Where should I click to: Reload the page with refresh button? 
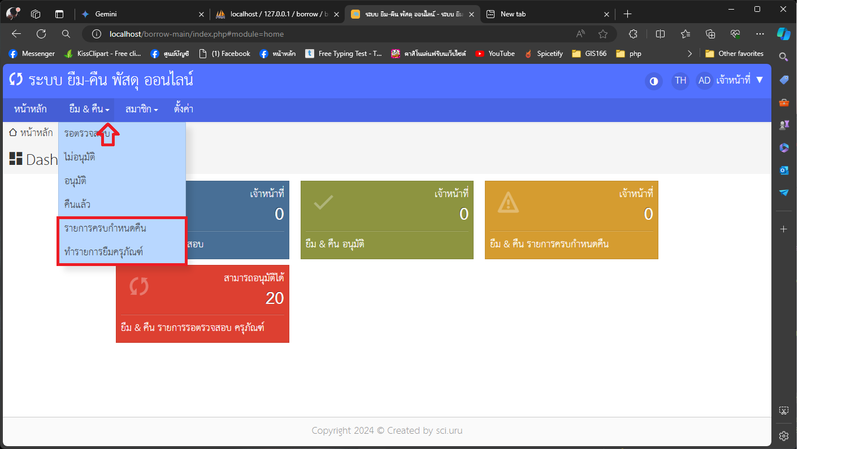[41, 34]
